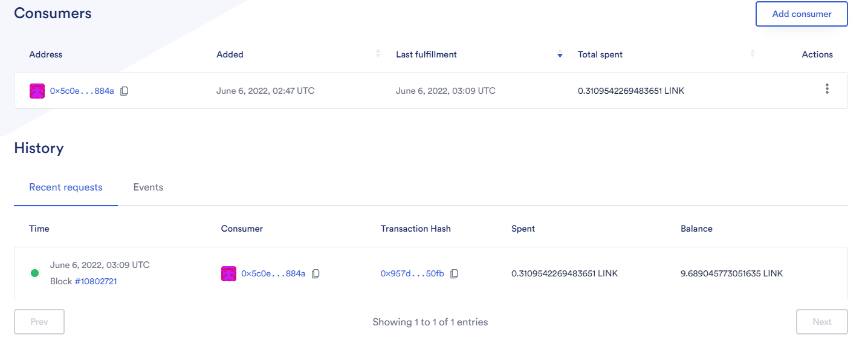Open transaction hash 0x957d...50fb link
Screen dimensions: 868x352
pos(412,274)
